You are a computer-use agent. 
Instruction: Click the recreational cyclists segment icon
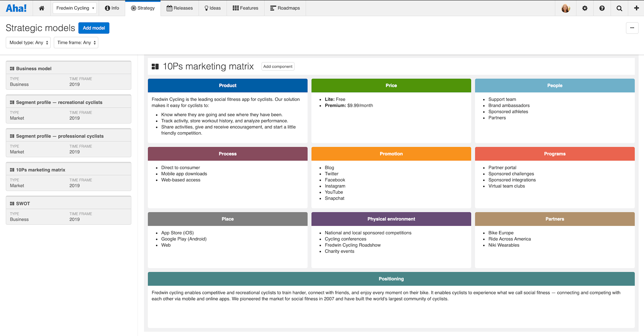[x=12, y=102]
